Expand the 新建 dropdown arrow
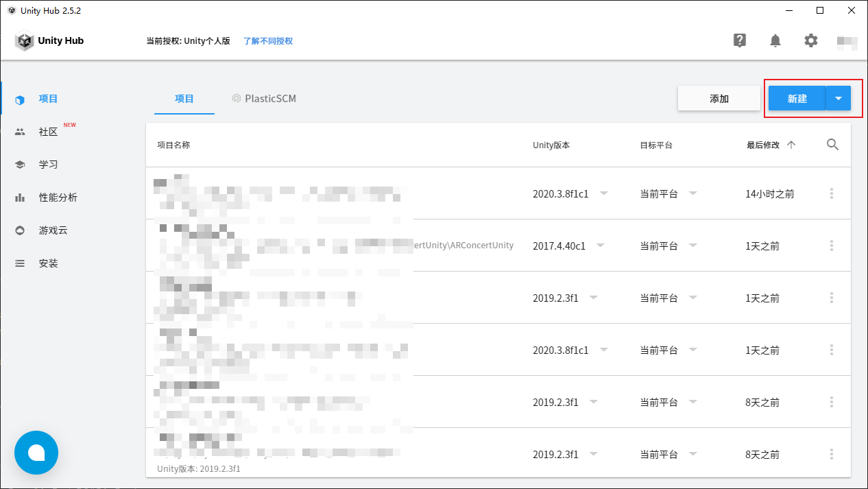Image resolution: width=868 pixels, height=489 pixels. 839,99
